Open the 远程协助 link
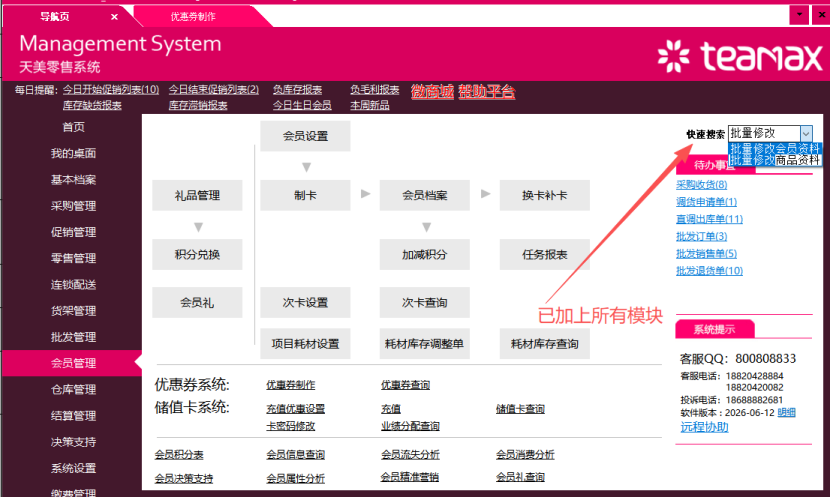 coord(705,427)
